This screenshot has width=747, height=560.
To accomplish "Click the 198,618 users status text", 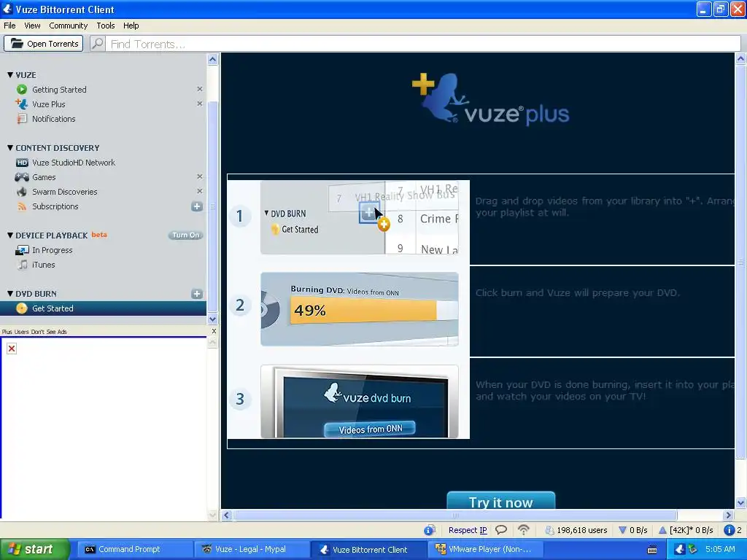I will (581, 530).
